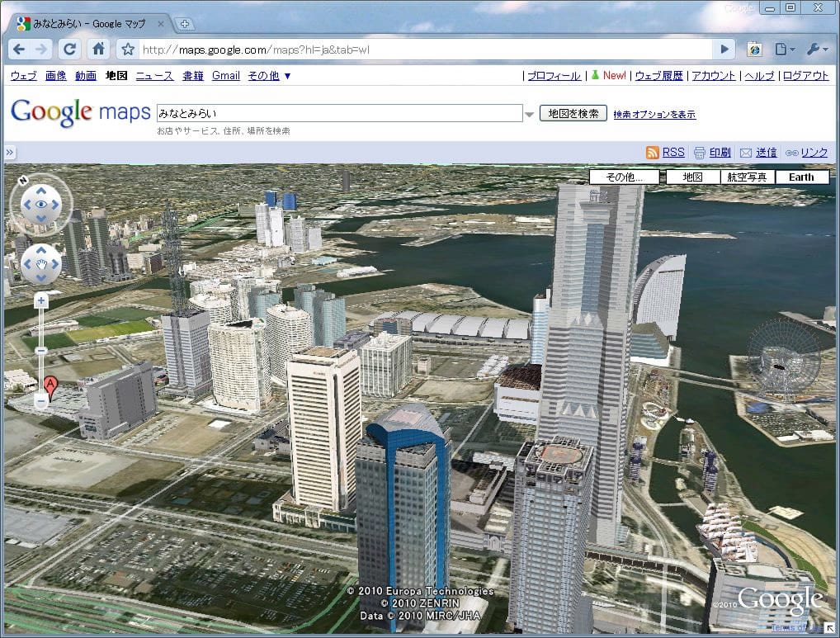This screenshot has width=840, height=638.
Task: Click the みなとみらい search input field
Action: tap(338, 113)
